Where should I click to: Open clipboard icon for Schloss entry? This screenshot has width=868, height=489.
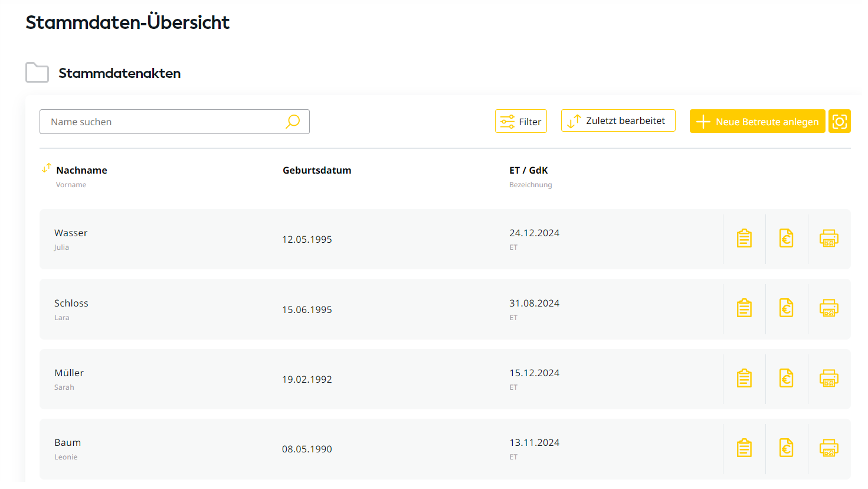tap(744, 308)
